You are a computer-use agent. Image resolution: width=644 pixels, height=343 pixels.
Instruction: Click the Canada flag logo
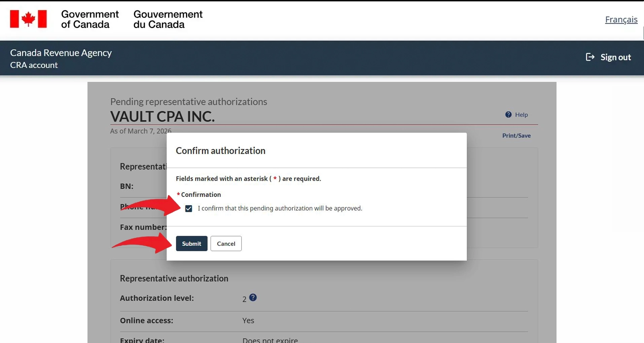click(28, 19)
